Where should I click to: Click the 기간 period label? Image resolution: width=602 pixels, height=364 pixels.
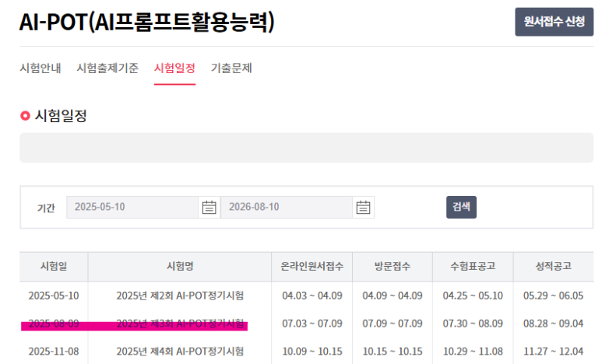(x=46, y=208)
